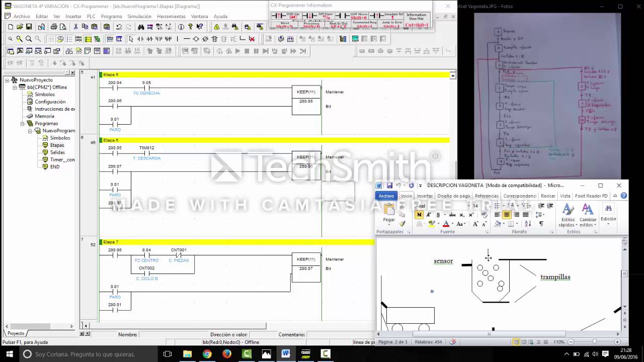Select Memoria in the project tree

click(x=44, y=116)
